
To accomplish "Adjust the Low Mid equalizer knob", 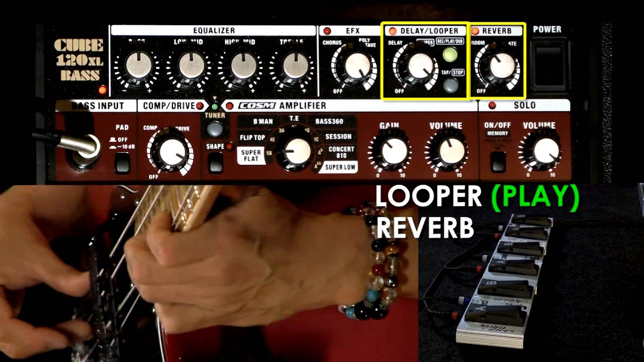I will 192,66.
